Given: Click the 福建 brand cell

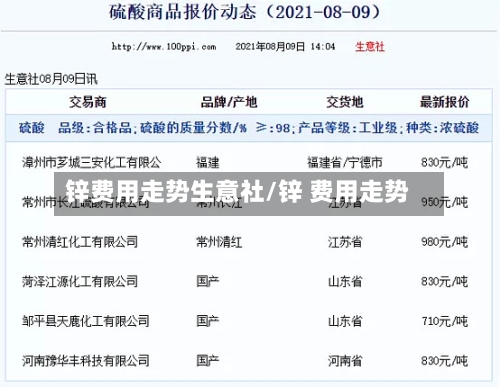Looking at the screenshot, I should (x=208, y=163).
